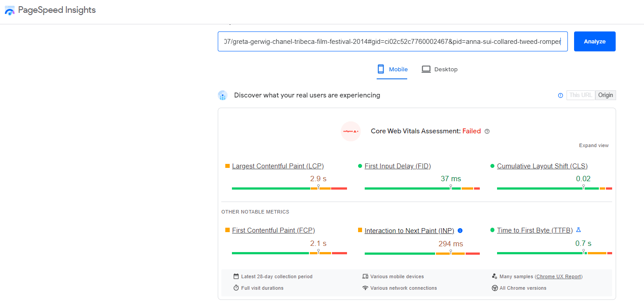Click the PageSpeed Insights title text
Viewport: 644px width, 307px height.
[x=57, y=10]
